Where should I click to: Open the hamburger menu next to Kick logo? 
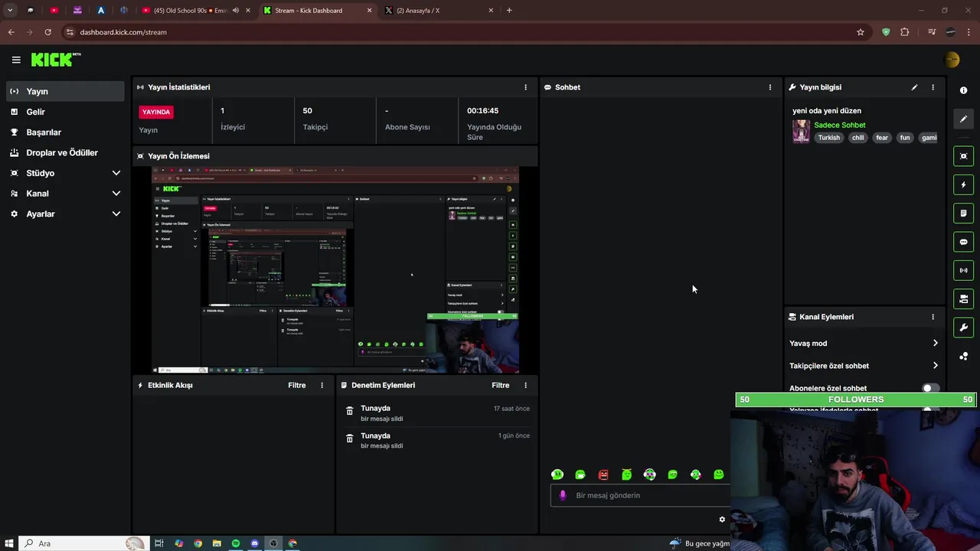point(16,60)
